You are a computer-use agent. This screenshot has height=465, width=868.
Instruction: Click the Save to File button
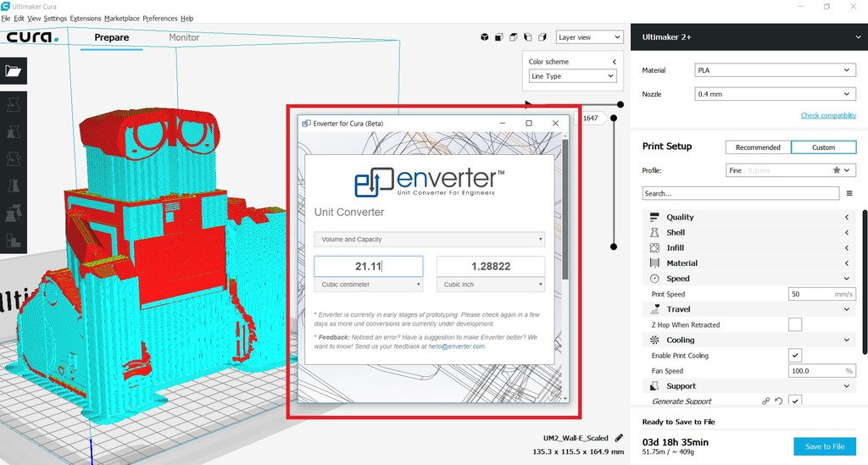[825, 446]
